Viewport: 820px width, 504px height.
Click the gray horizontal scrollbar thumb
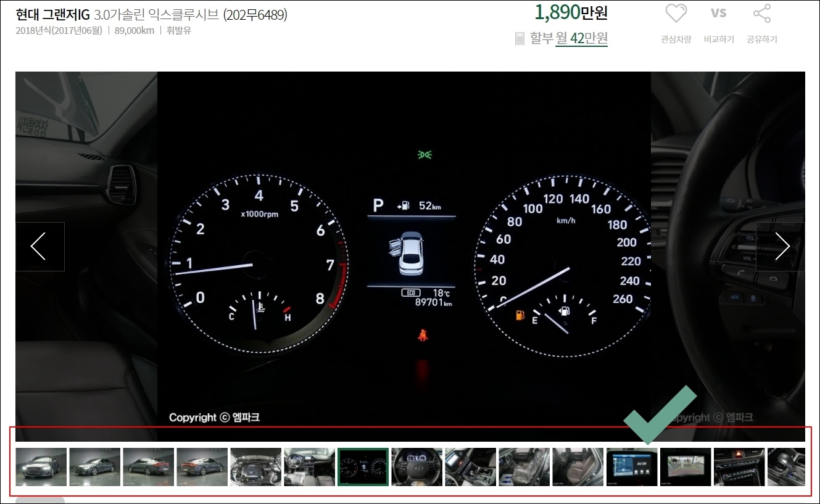pos(40,500)
